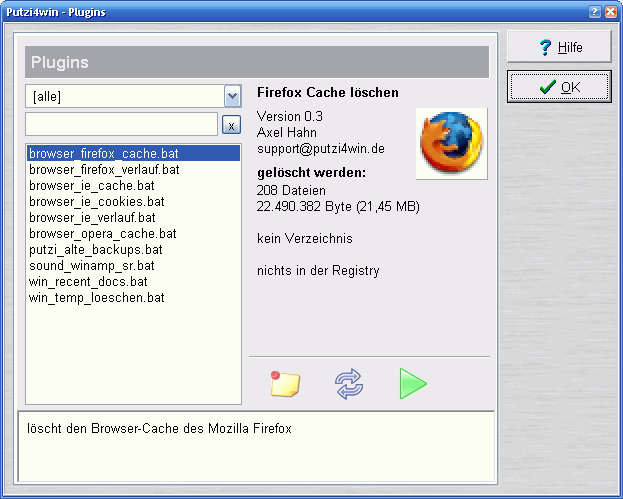Click the title bar help question icon
The width and height of the screenshot is (623, 499).
pos(594,12)
